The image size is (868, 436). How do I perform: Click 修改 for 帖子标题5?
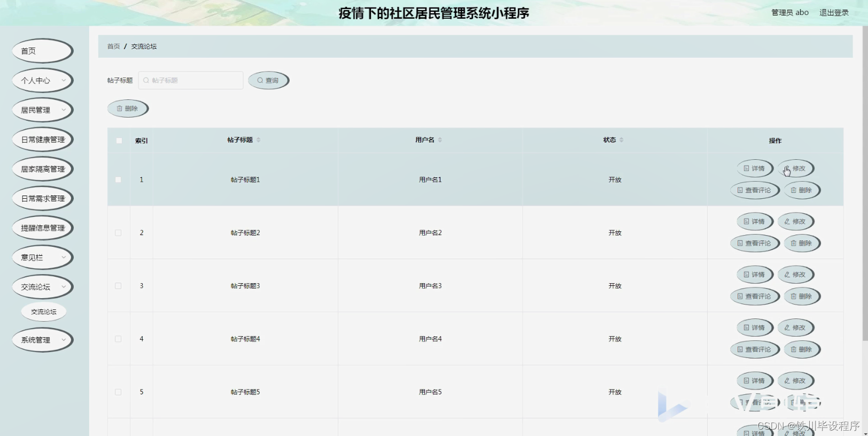(795, 380)
